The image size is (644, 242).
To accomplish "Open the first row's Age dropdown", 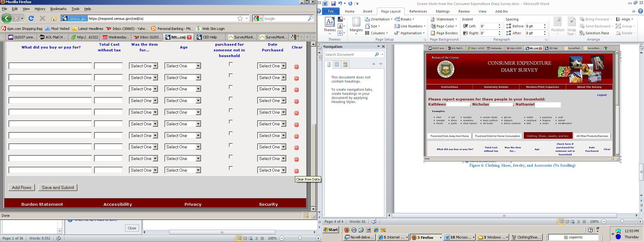I will [183, 66].
